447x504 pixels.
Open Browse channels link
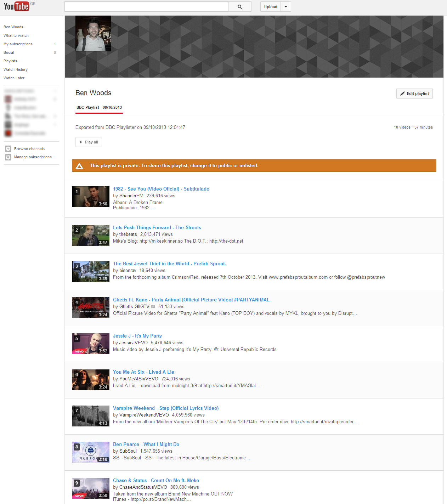click(29, 149)
